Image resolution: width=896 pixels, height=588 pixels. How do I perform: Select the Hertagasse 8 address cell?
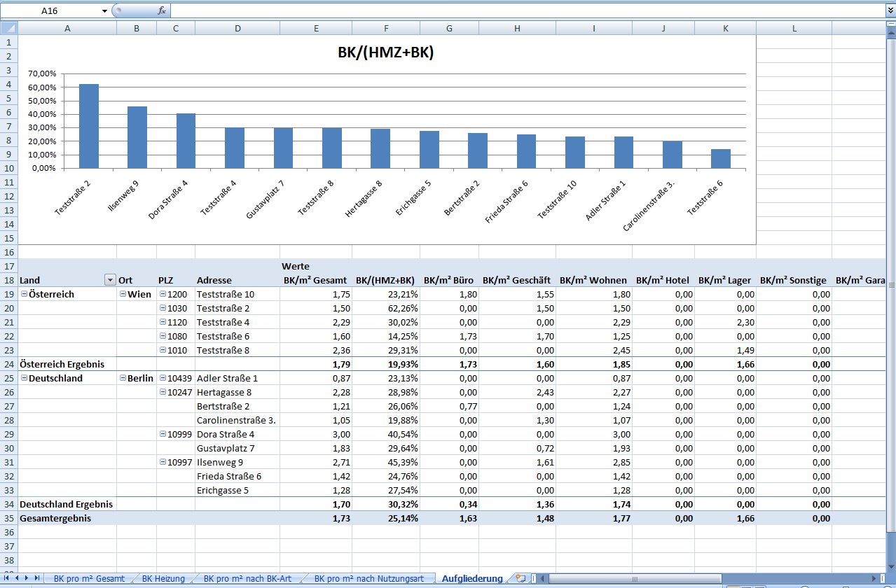(237, 392)
